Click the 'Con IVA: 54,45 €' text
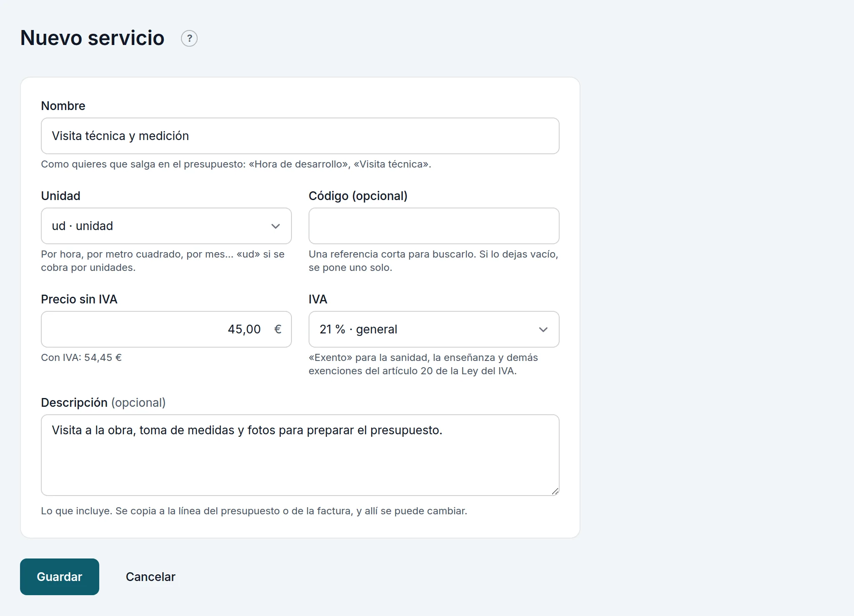 click(81, 358)
